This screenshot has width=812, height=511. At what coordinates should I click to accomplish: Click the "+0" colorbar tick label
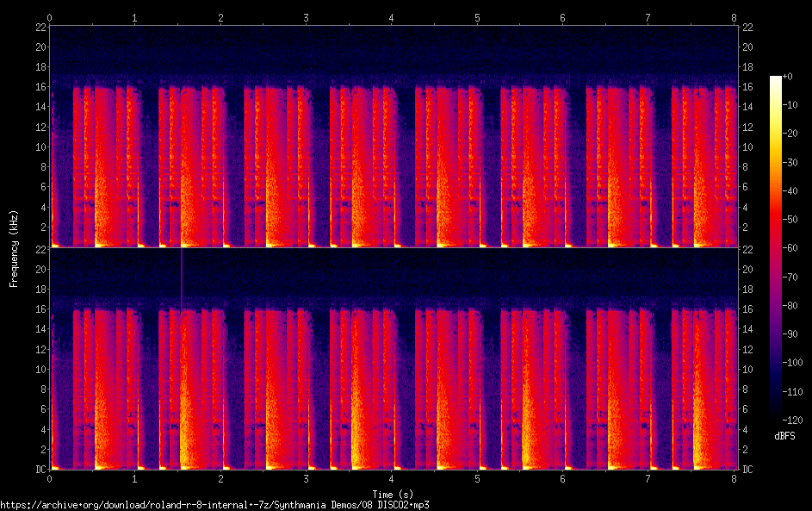point(788,77)
